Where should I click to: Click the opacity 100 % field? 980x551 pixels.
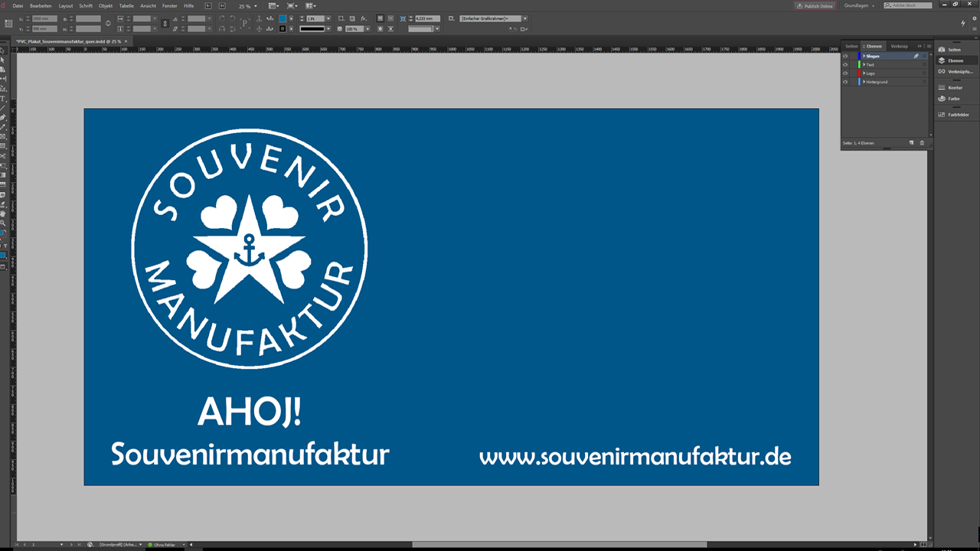tap(354, 28)
